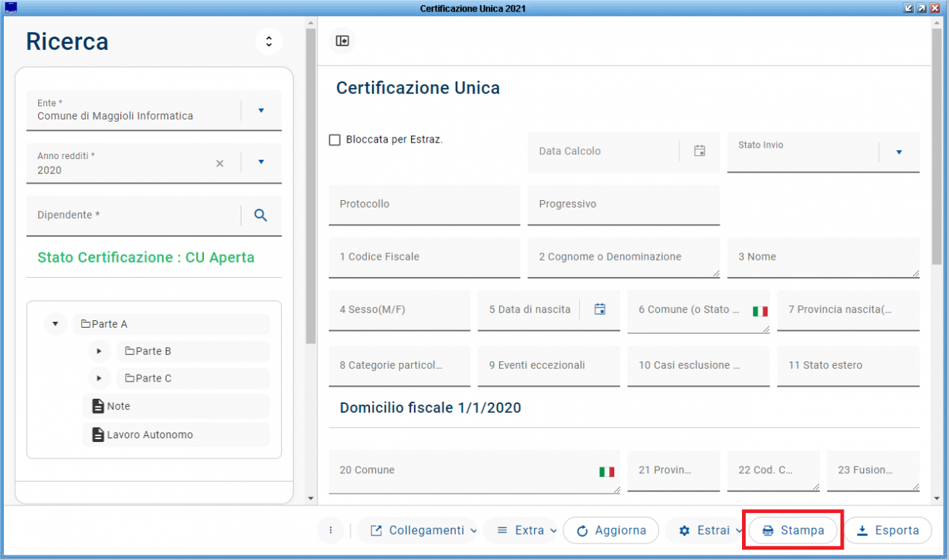Click the Certificazione Unica heading
The image size is (949, 560).
click(x=418, y=88)
